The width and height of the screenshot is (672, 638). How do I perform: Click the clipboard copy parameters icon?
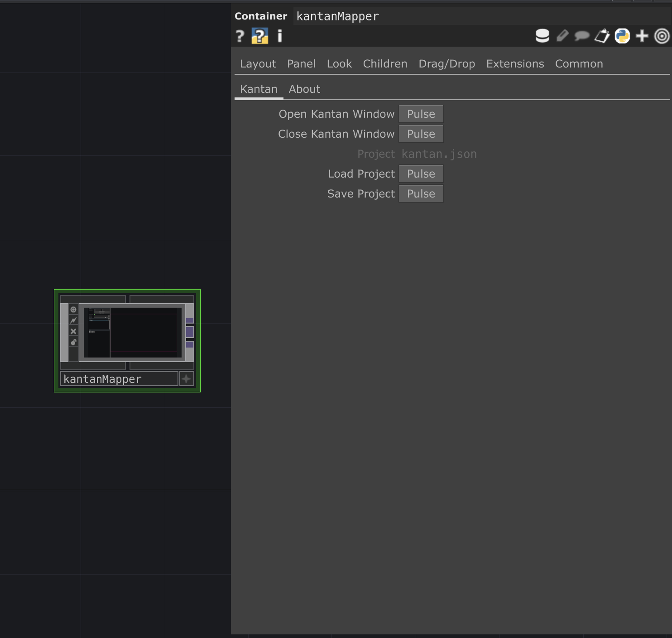[602, 36]
